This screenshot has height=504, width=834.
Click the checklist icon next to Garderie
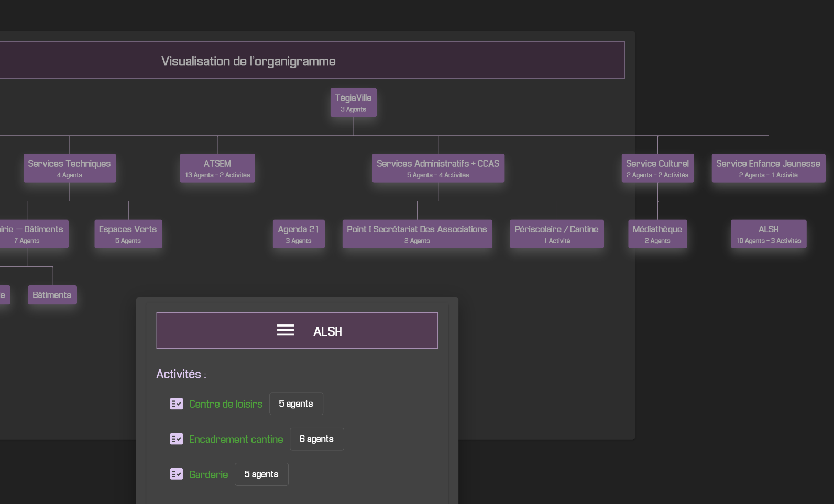(177, 474)
